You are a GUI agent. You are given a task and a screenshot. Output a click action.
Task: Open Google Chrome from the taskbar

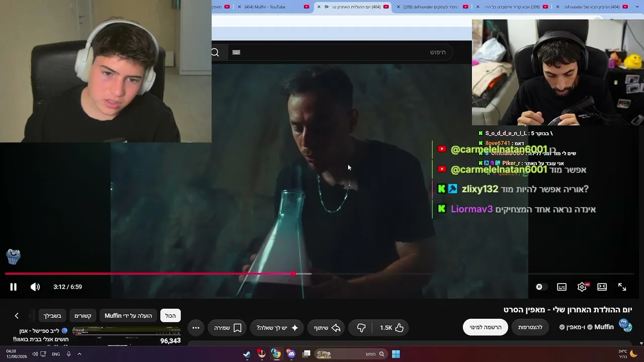[x=276, y=354]
